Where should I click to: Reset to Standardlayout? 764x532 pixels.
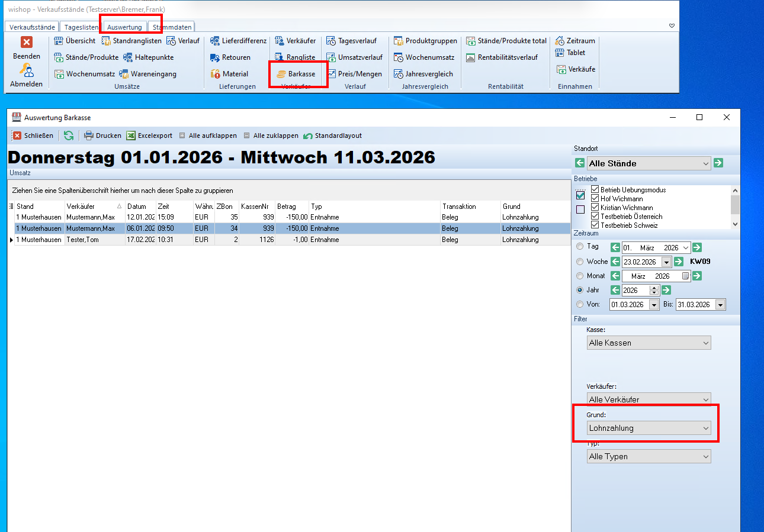pos(332,136)
